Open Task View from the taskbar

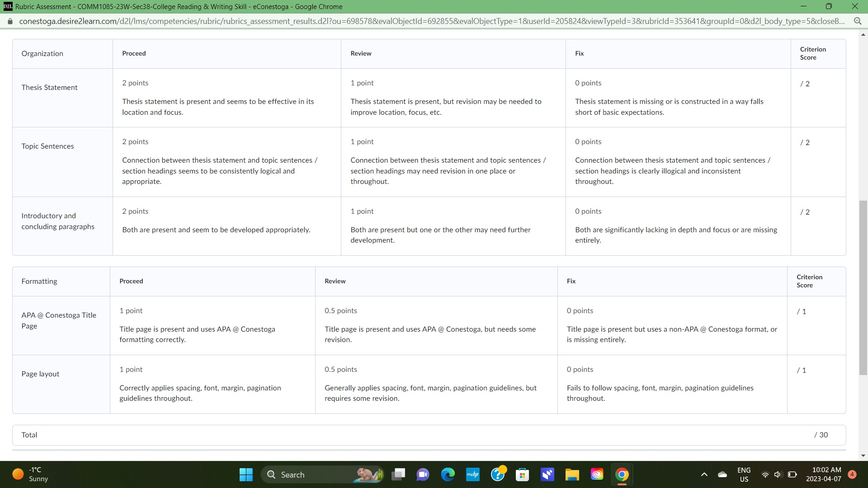point(398,474)
